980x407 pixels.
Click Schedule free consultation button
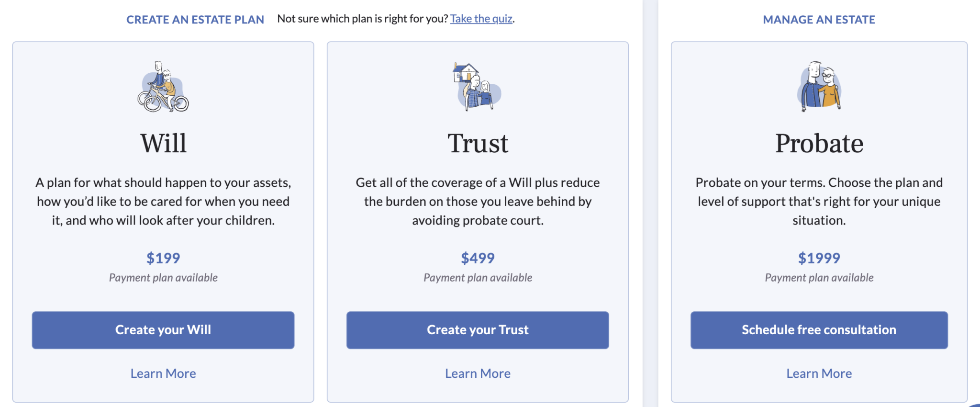click(819, 330)
